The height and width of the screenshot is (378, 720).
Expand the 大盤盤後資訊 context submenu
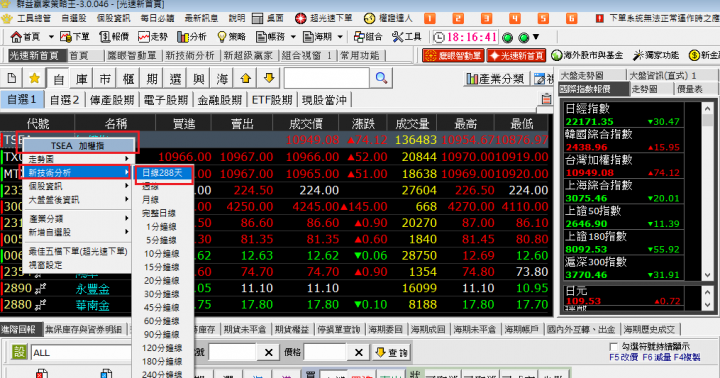[x=77, y=200]
